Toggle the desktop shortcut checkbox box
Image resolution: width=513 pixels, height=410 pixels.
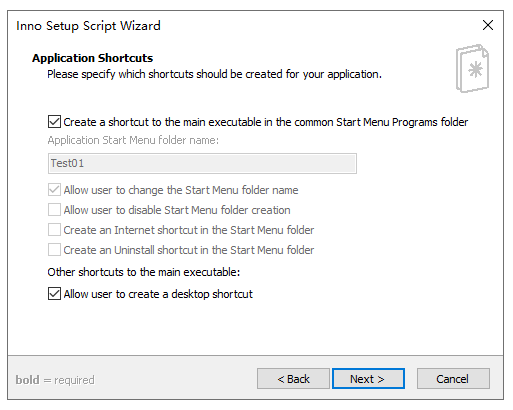click(54, 294)
